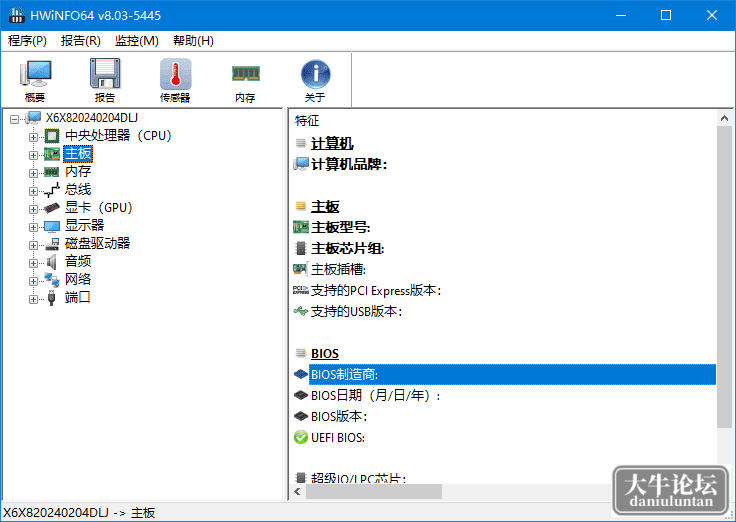Image resolution: width=736 pixels, height=522 pixels.
Task: Click the USB plug icon beside 端口
Action: point(52,298)
